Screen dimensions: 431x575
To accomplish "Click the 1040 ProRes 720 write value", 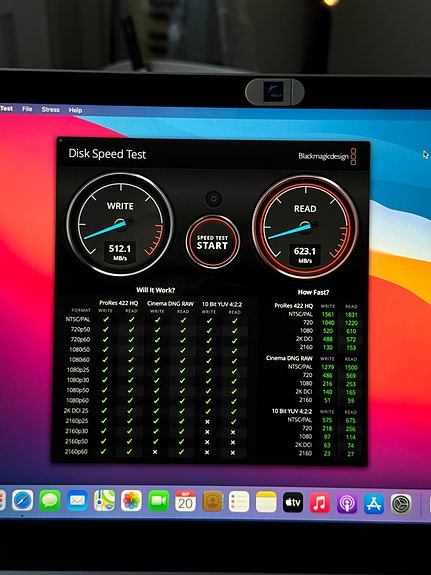I will pos(328,323).
